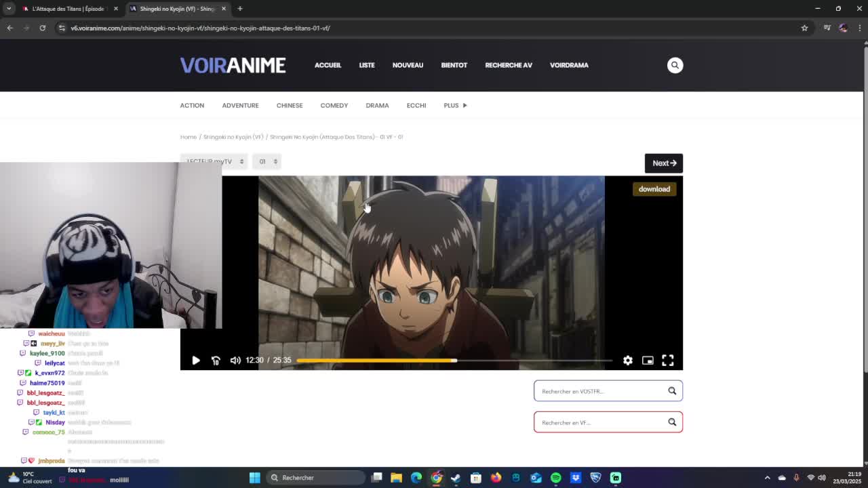The height and width of the screenshot is (488, 868).
Task: Click the VOSTFR search magnifier button
Action: coord(672,391)
